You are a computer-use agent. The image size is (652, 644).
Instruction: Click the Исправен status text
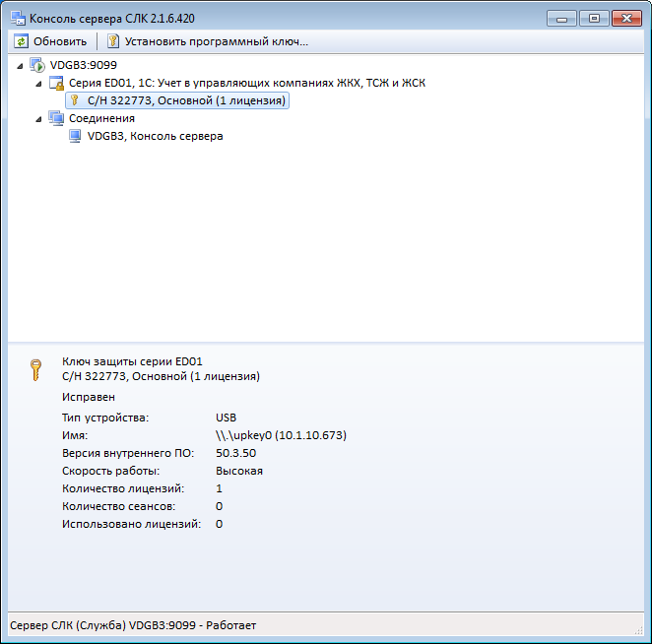click(89, 397)
